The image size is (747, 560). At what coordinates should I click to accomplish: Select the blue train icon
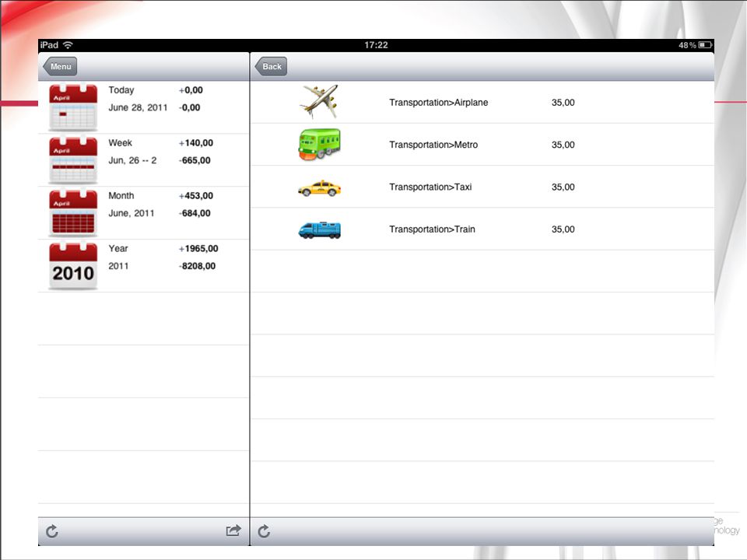point(319,230)
